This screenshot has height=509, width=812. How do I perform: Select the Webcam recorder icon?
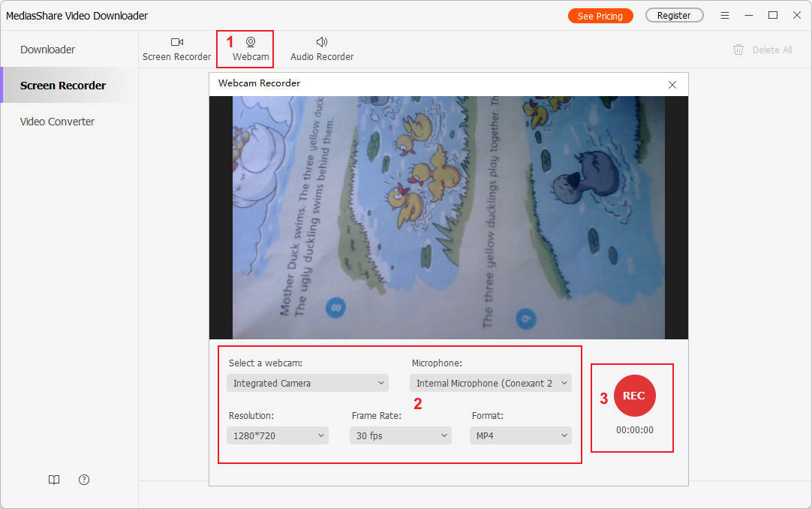tap(251, 43)
